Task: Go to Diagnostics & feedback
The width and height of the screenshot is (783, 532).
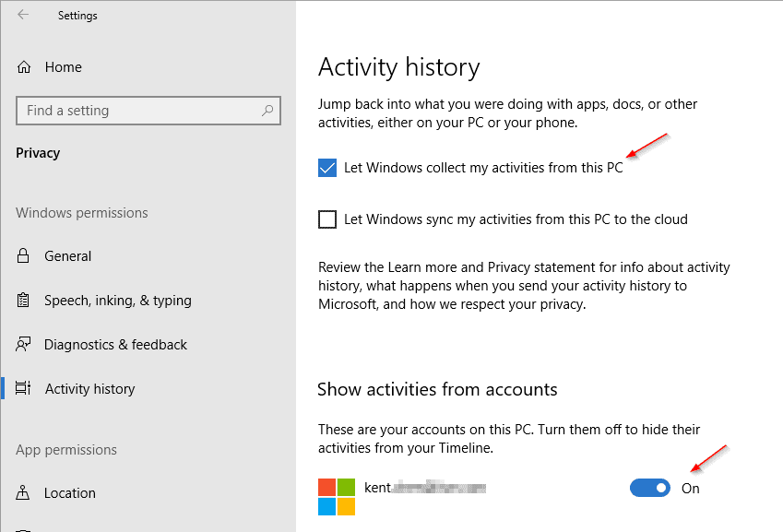Action: pos(115,345)
